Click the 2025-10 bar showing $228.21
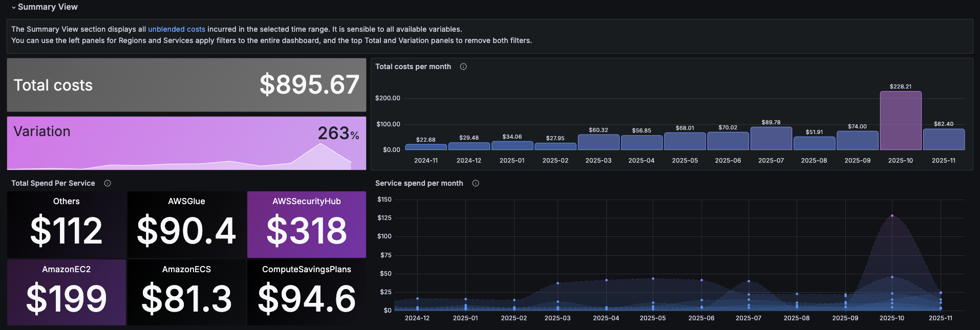Viewport: 980px width, 330px height. [x=900, y=121]
